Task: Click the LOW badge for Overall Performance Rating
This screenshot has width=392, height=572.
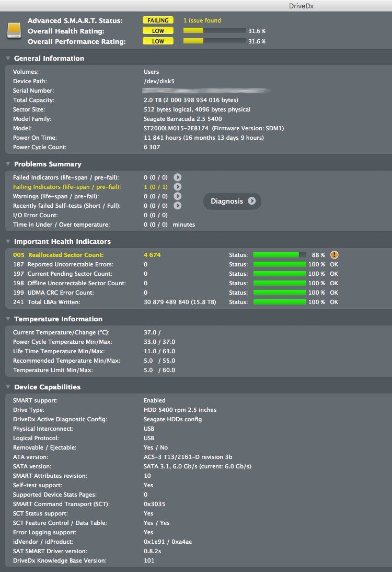Action: pyautogui.click(x=158, y=41)
